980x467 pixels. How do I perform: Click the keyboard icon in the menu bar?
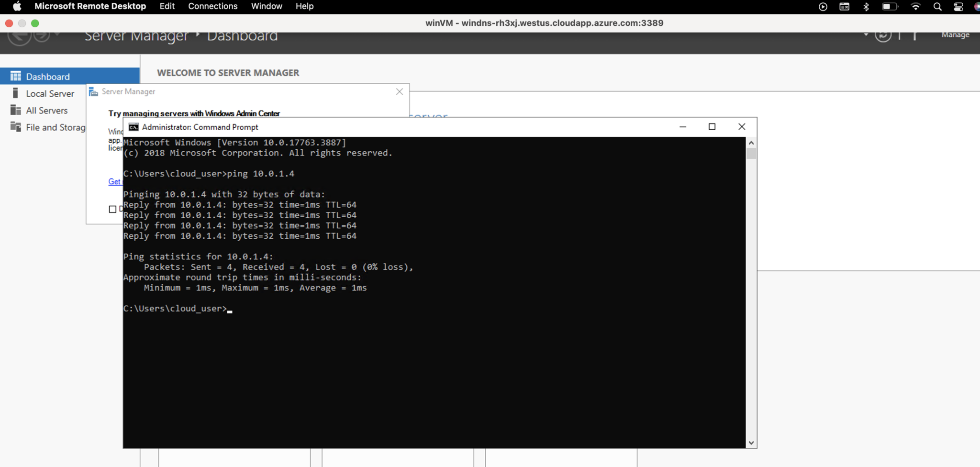(x=844, y=6)
